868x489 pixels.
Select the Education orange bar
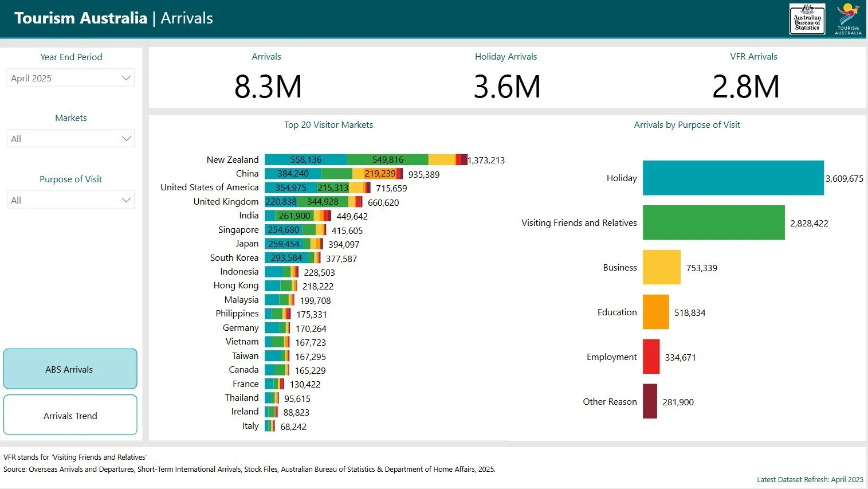[x=655, y=312]
